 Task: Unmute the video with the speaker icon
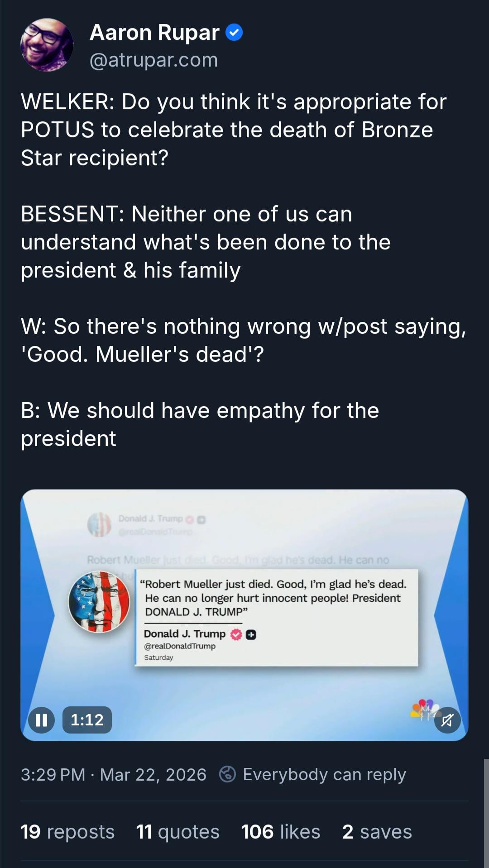[x=447, y=720]
